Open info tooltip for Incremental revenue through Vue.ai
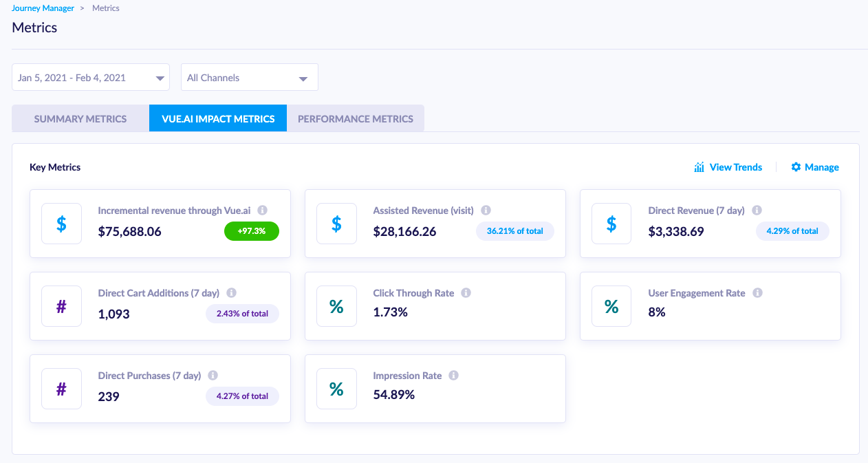Image resolution: width=868 pixels, height=463 pixels. click(x=263, y=211)
